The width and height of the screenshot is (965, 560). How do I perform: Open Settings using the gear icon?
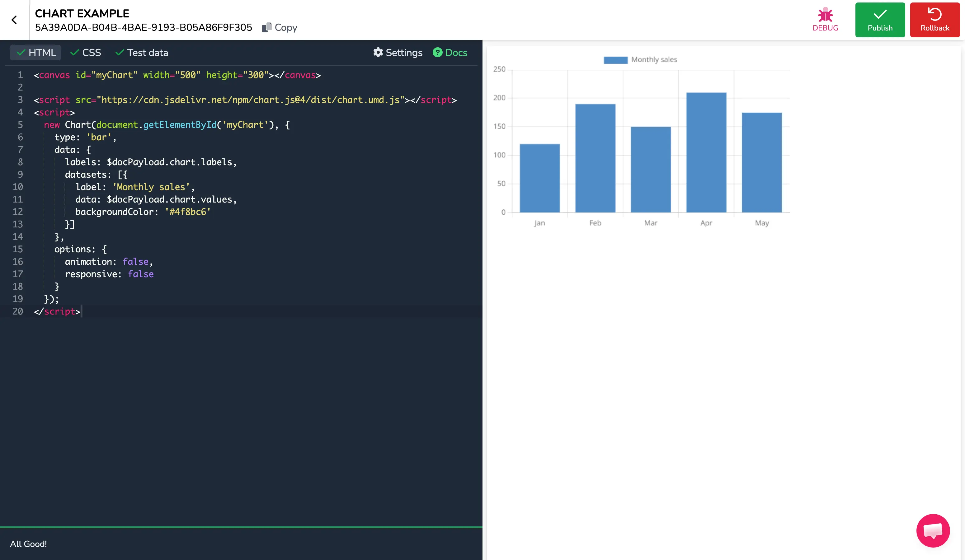[378, 53]
